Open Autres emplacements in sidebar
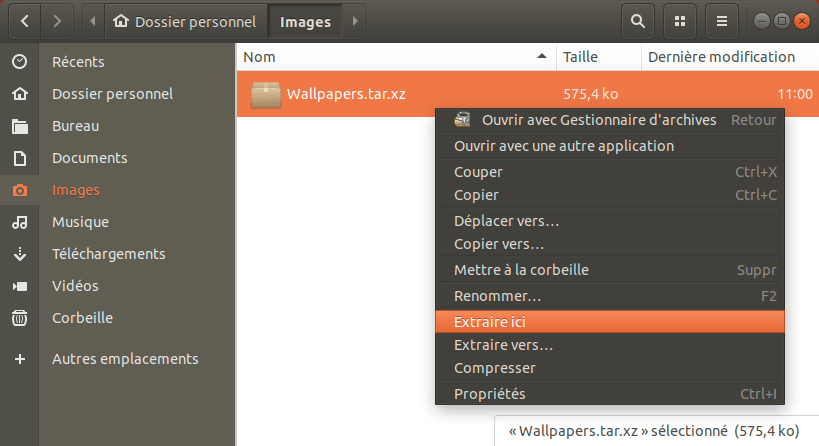 click(x=125, y=359)
